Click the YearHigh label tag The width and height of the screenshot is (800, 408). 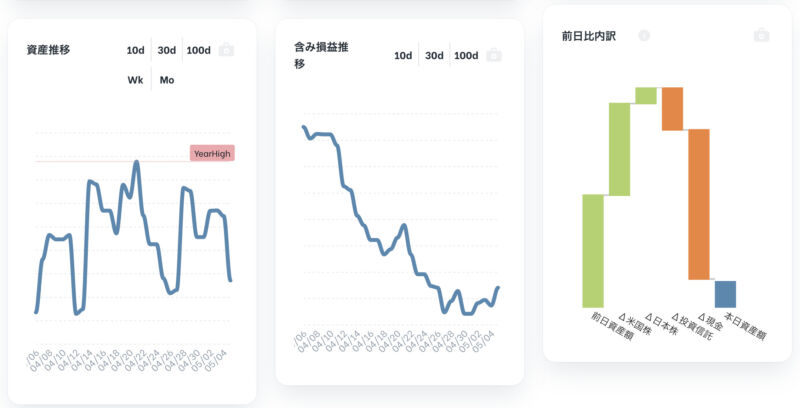point(212,153)
